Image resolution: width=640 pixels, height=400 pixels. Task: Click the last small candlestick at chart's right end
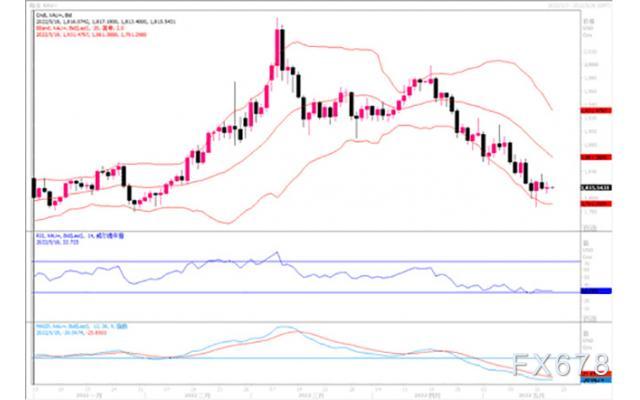[x=553, y=188]
